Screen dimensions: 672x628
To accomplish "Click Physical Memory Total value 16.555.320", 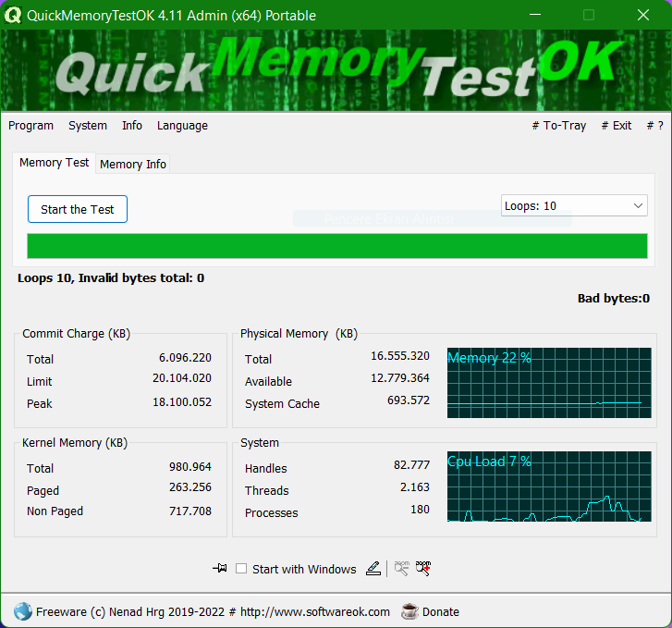I will (x=400, y=356).
